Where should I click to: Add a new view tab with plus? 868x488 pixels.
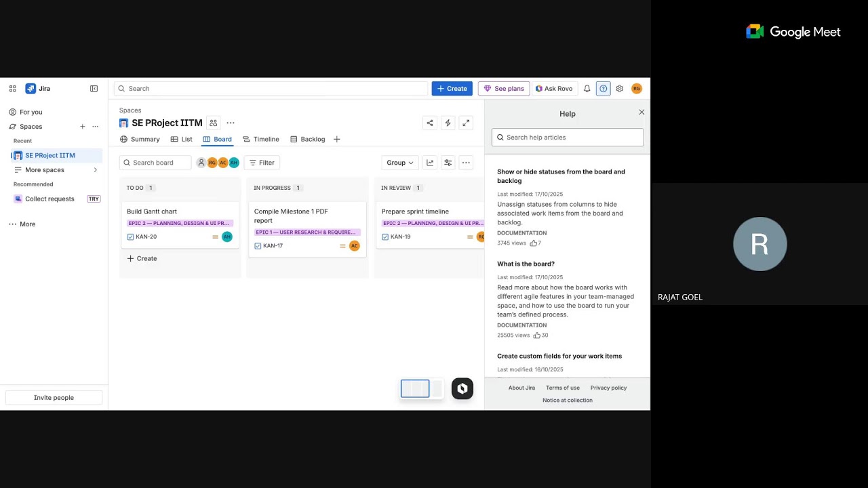click(x=336, y=139)
